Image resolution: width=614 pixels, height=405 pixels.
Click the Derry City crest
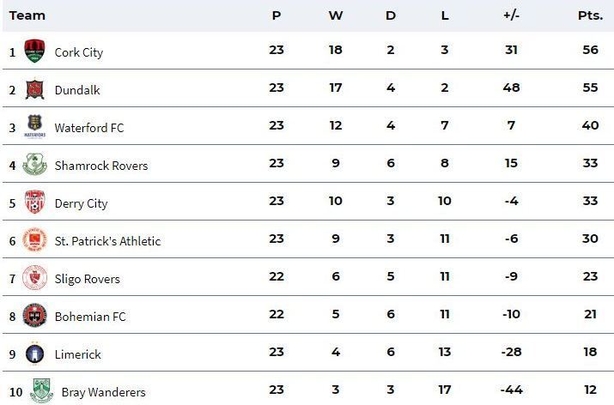[x=34, y=202]
